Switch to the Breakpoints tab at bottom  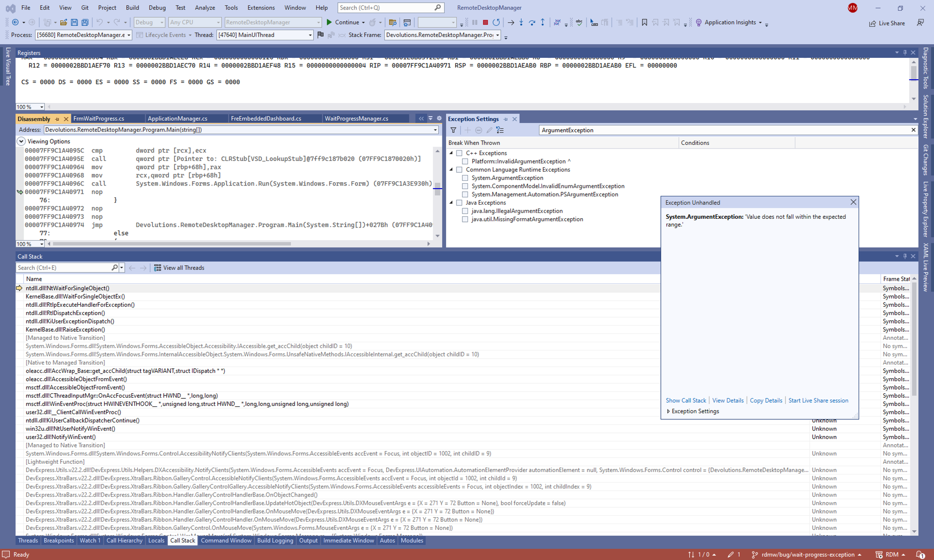pos(58,540)
